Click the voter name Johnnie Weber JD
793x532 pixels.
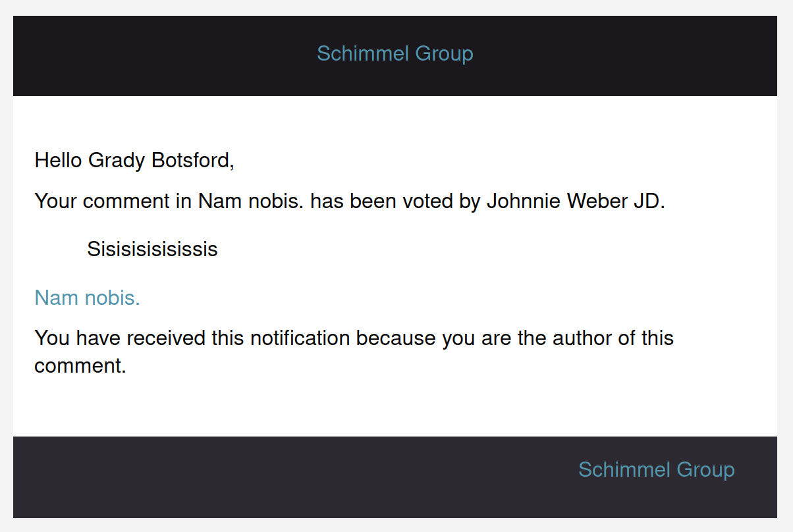click(575, 201)
